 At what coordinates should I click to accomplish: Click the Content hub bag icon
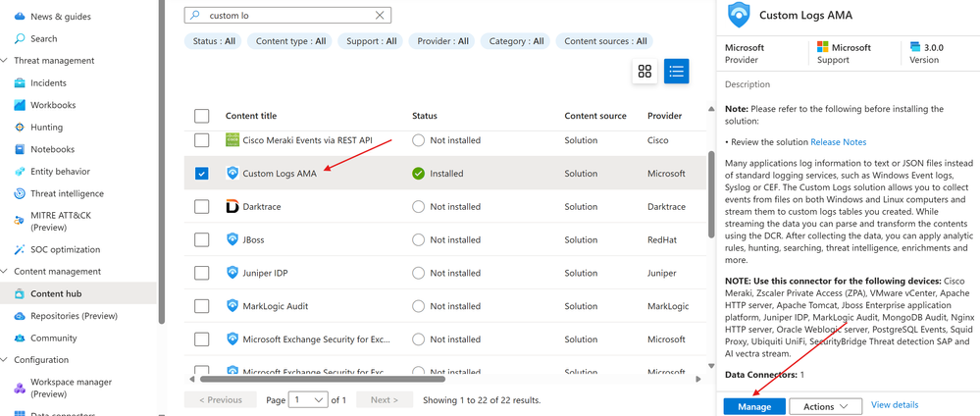20,294
